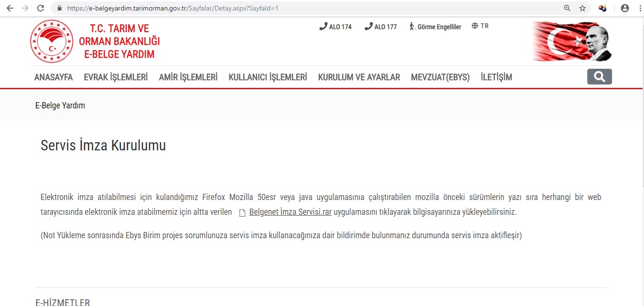The width and height of the screenshot is (644, 306).
Task: Download Belgenet İmza Servisi.rar
Action: point(290,212)
